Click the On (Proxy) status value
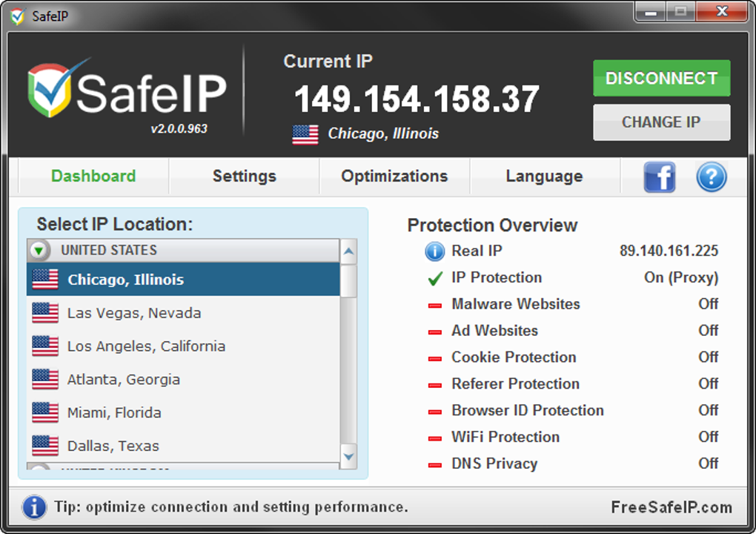The image size is (756, 534). (x=681, y=278)
